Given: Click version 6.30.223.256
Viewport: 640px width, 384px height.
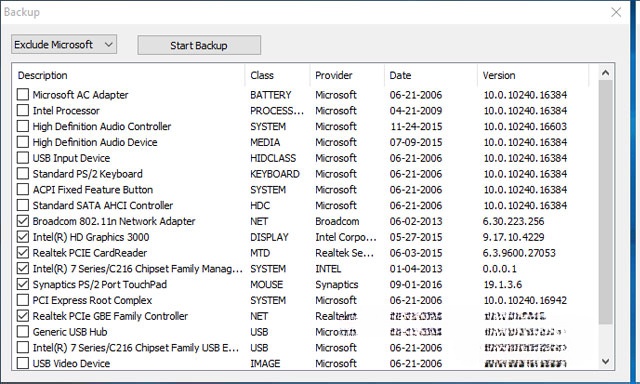Looking at the screenshot, I should (513, 221).
